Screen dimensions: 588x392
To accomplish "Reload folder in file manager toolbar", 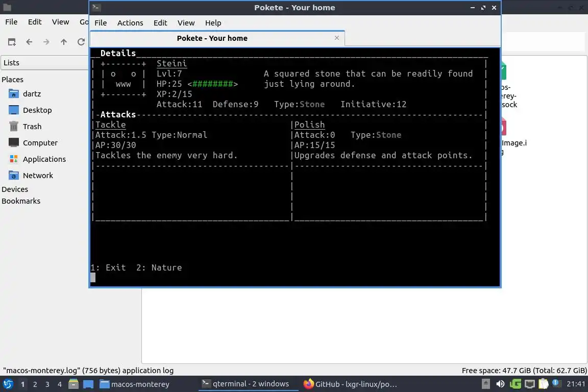I will click(x=81, y=42).
